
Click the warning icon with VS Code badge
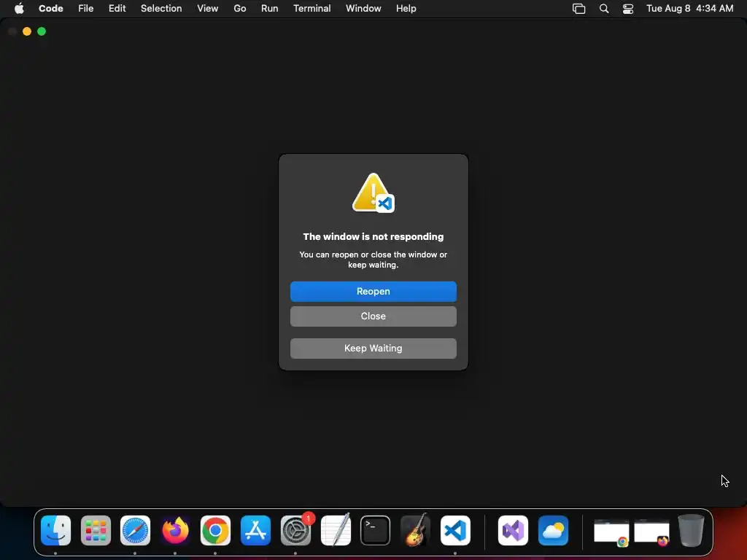(373, 192)
